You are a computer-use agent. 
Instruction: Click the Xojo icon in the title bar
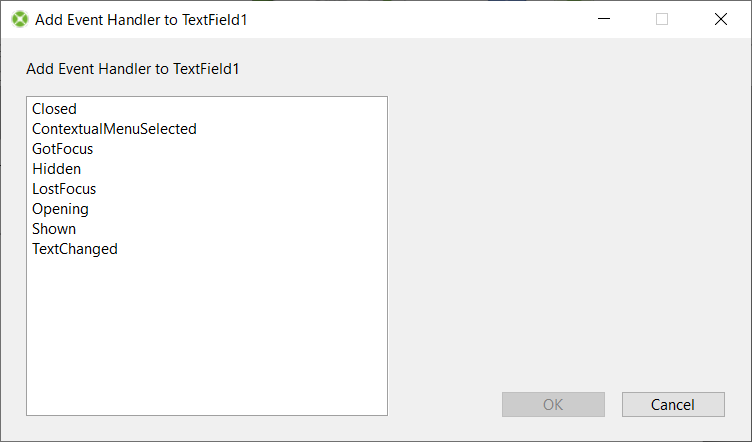19,19
